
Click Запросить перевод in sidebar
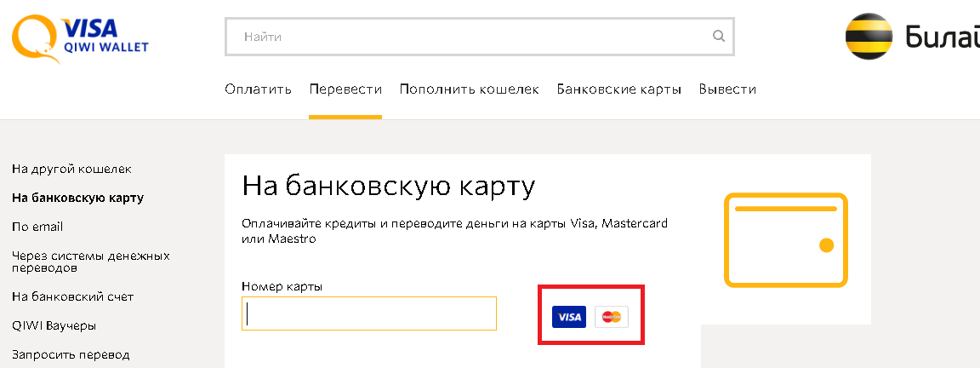tap(71, 354)
